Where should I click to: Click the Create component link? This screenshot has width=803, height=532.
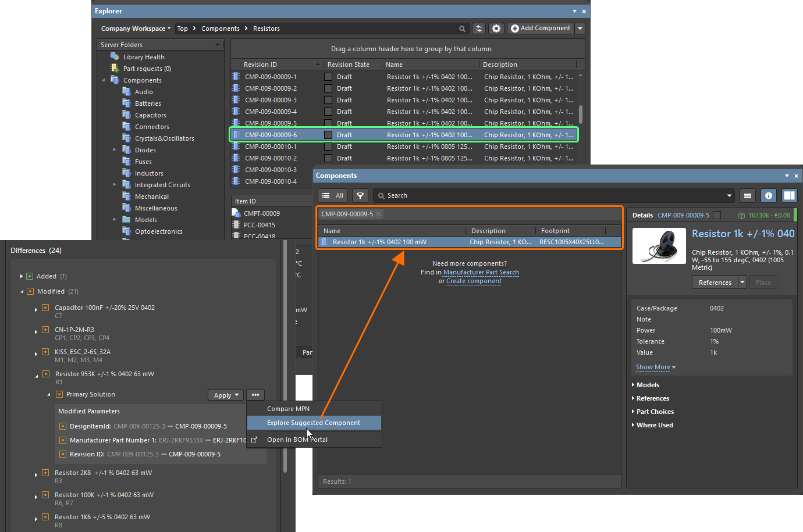point(474,281)
